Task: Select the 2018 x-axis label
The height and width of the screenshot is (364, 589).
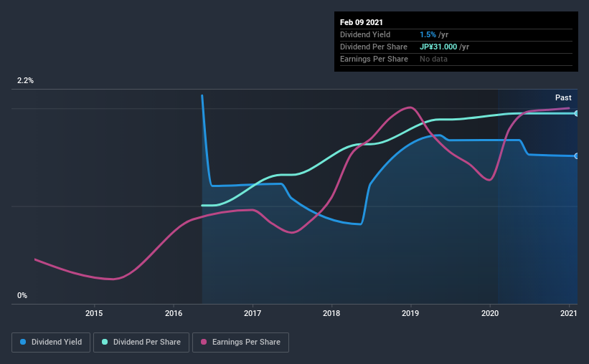Action: 331,313
